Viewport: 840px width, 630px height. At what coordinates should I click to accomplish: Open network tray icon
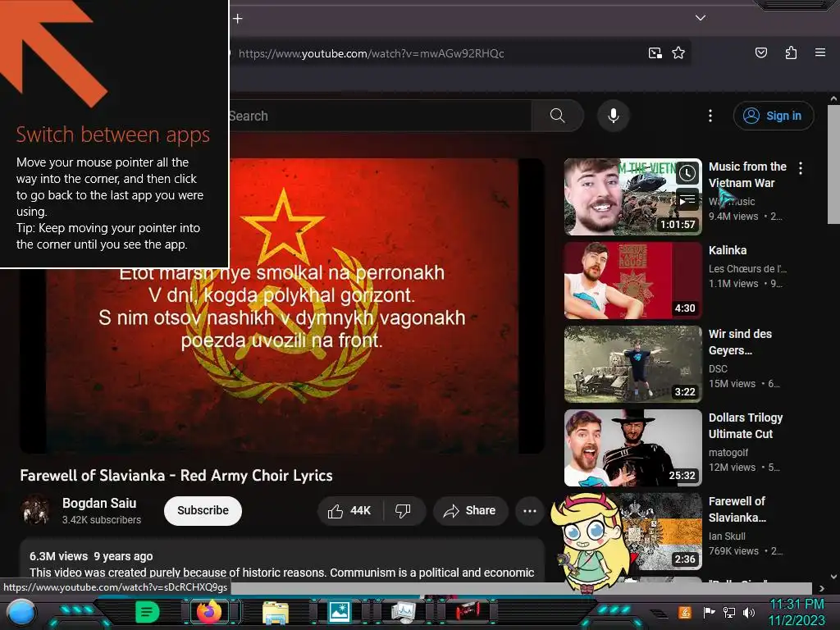[x=729, y=612]
